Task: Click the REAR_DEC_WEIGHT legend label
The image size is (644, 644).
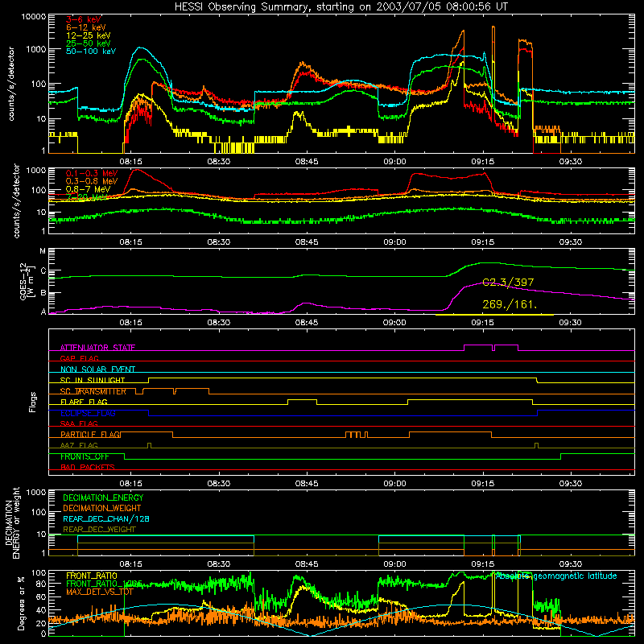Action: 99,530
